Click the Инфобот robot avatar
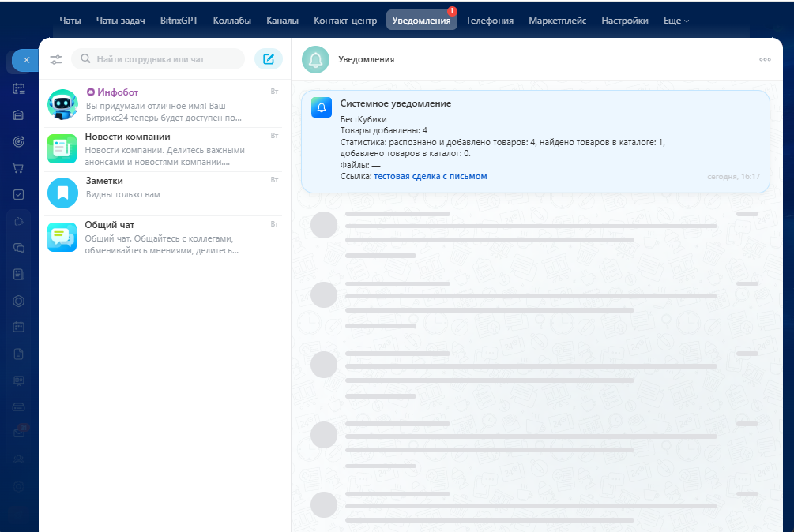The height and width of the screenshot is (532, 794). 62,105
